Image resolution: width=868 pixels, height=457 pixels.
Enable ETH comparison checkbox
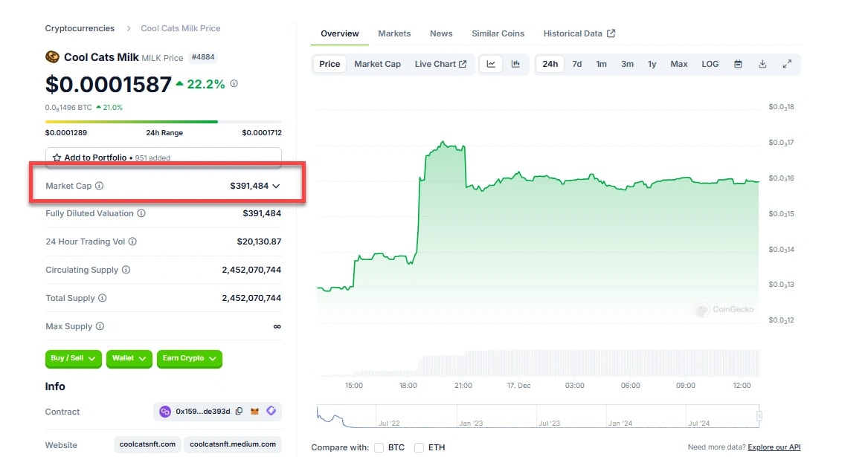419,447
